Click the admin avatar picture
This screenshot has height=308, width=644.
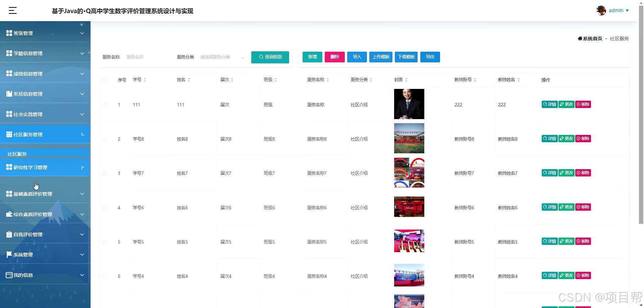point(601,10)
